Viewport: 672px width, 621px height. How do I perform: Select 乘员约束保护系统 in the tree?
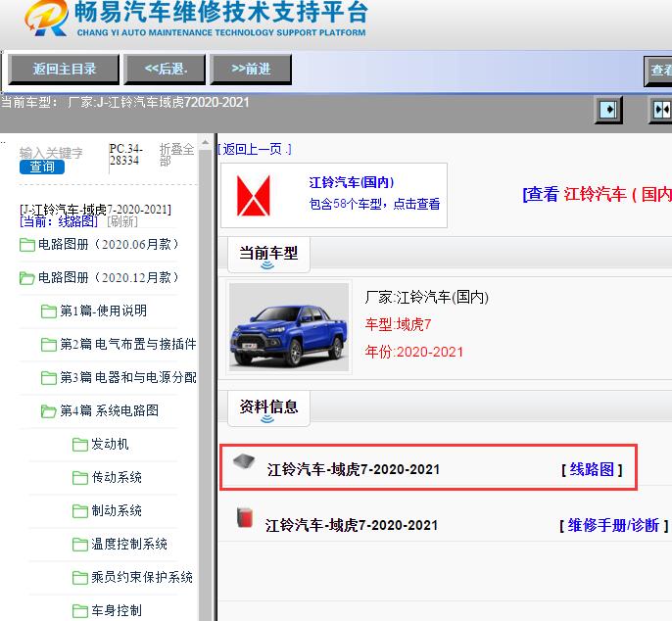pyautogui.click(x=142, y=577)
